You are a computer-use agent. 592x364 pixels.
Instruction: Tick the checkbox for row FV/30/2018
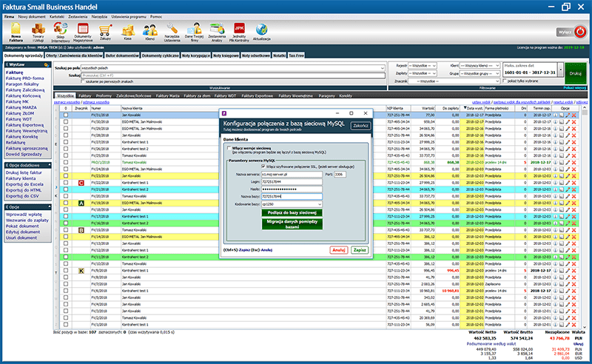66,122
